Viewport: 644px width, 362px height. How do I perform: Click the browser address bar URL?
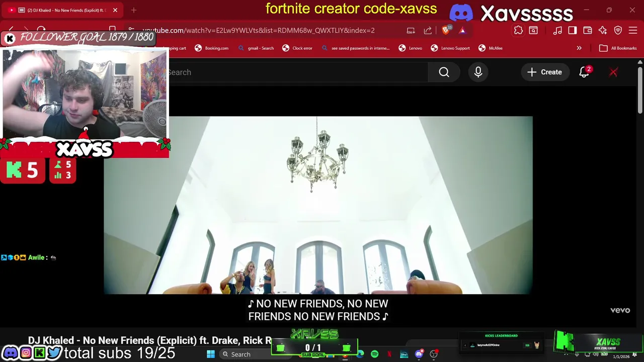(x=259, y=31)
